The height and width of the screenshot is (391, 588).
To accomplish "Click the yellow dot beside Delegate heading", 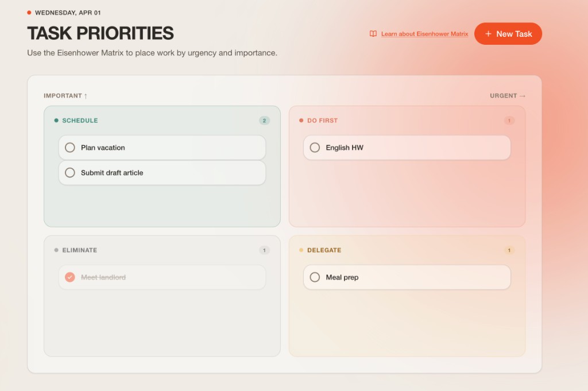I will click(301, 250).
